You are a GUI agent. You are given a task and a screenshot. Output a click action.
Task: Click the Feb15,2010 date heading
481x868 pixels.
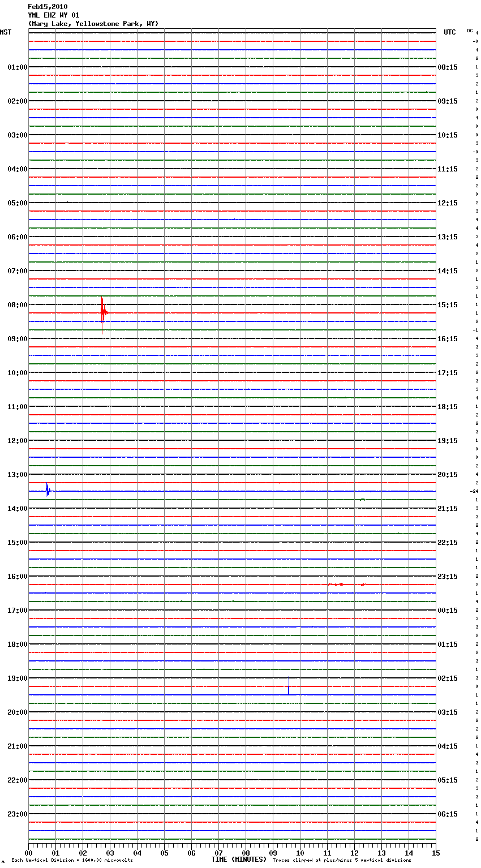[48, 7]
